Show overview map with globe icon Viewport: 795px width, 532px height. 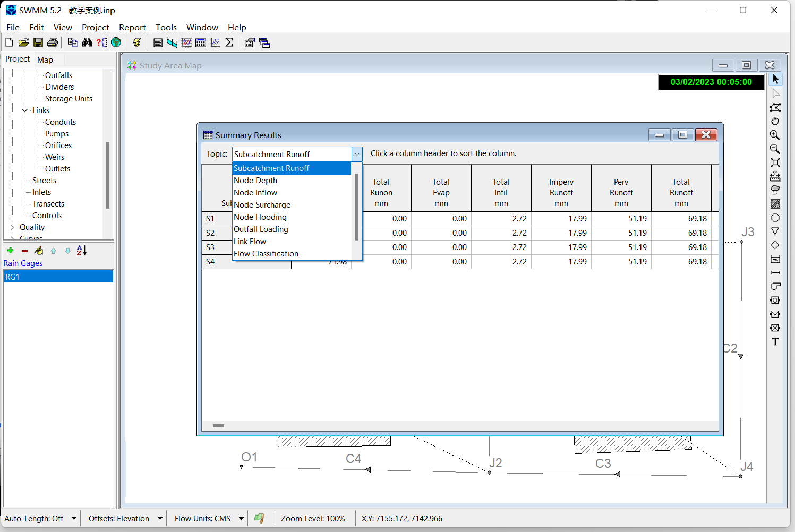point(116,42)
